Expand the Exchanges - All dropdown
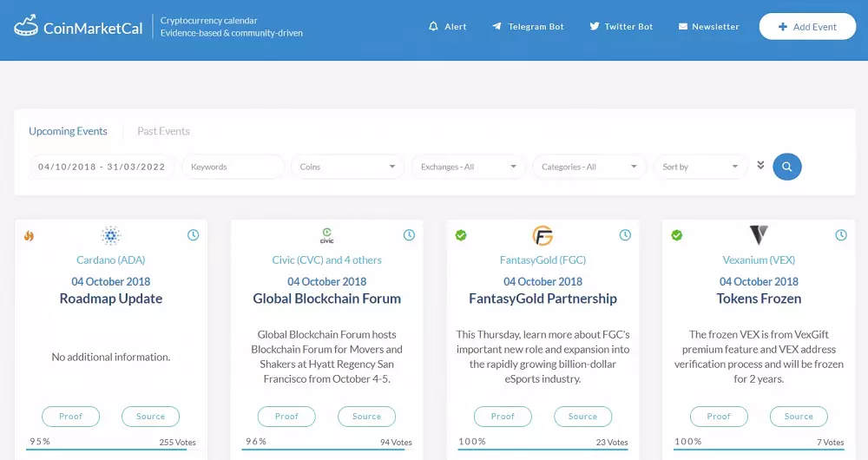868x460 pixels. click(x=469, y=167)
